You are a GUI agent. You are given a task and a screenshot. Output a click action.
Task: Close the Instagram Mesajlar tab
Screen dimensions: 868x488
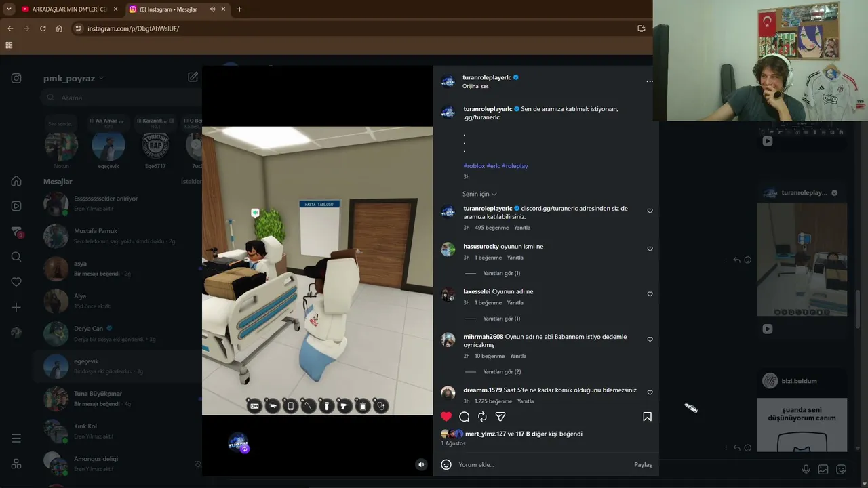point(224,9)
